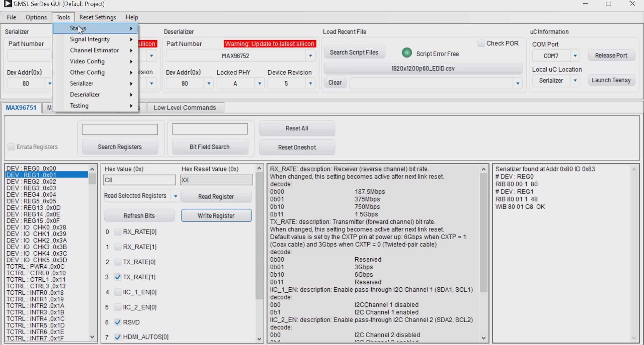Expand the Channel Estimator submenu

click(x=96, y=50)
